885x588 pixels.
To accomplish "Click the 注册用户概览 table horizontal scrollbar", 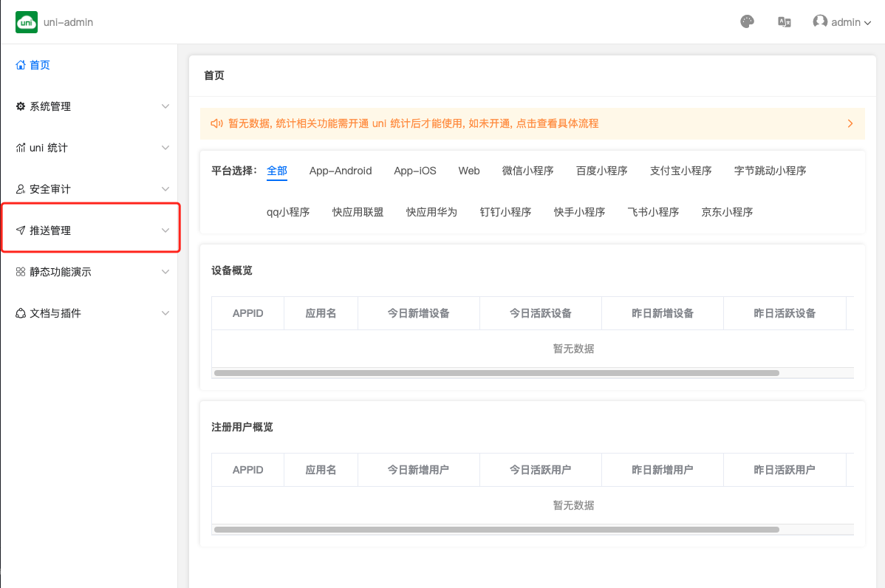I will point(496,530).
